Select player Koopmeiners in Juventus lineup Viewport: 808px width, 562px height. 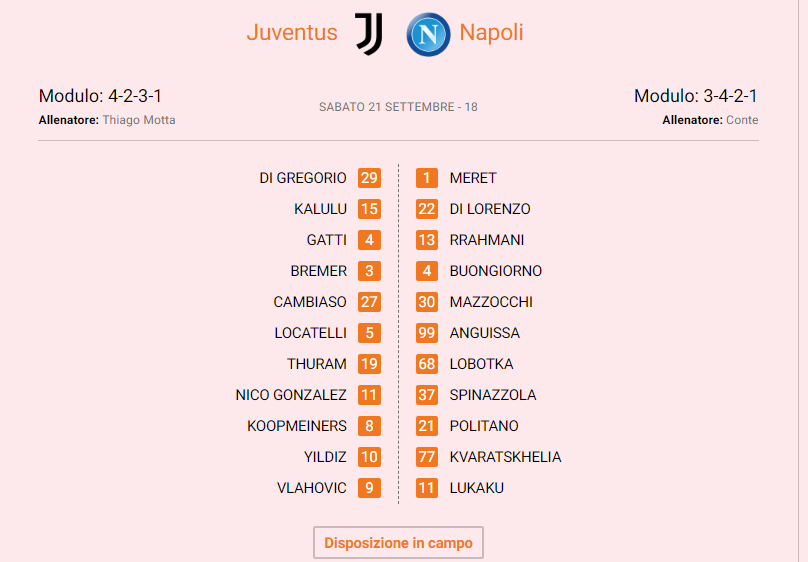coord(297,426)
